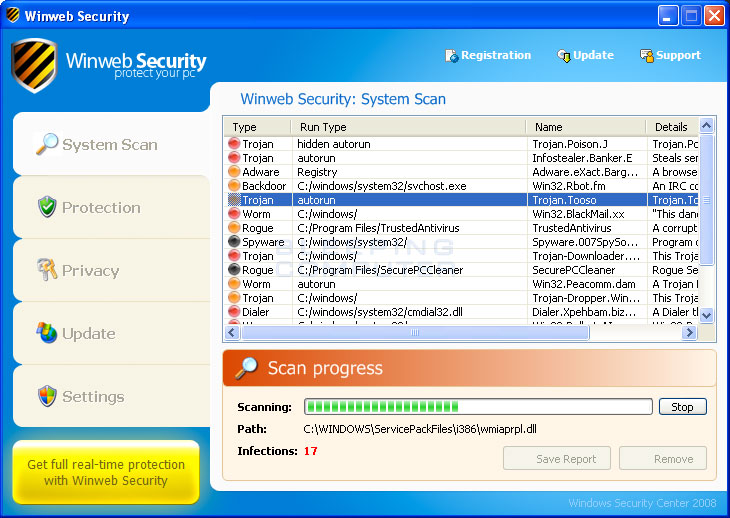The width and height of the screenshot is (730, 518).
Task: Click the horizontal scrollbar thumb
Action: pyautogui.click(x=415, y=332)
